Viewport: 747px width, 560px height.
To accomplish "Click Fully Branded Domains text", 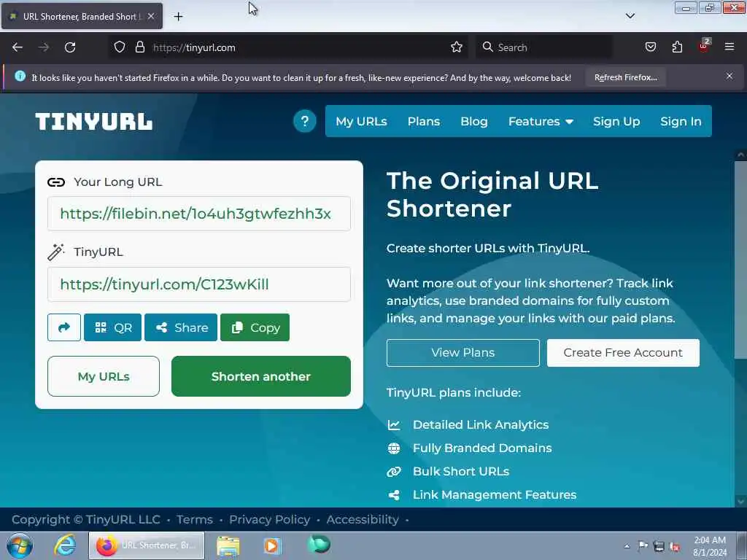I will tap(482, 448).
